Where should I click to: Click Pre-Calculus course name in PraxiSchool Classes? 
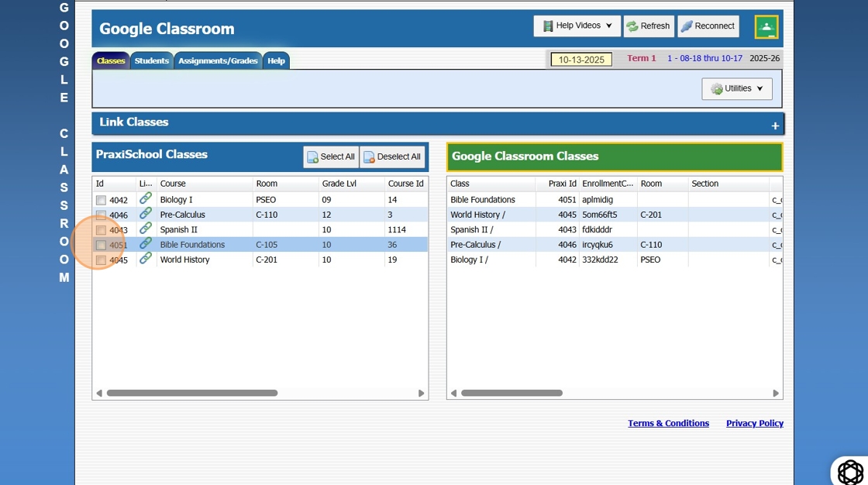tap(182, 215)
